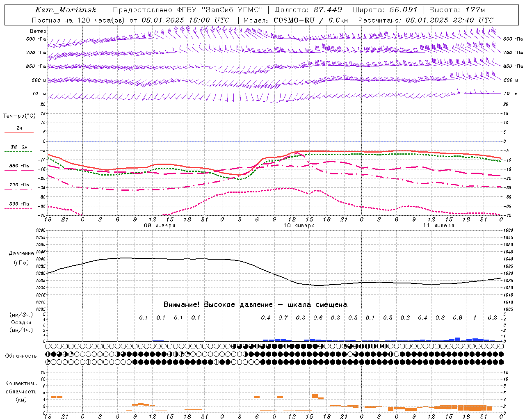Click the (мм/1ч.) precipitation unit label
Image resolution: width=525 pixels, height=420 pixels.
(x=21, y=330)
